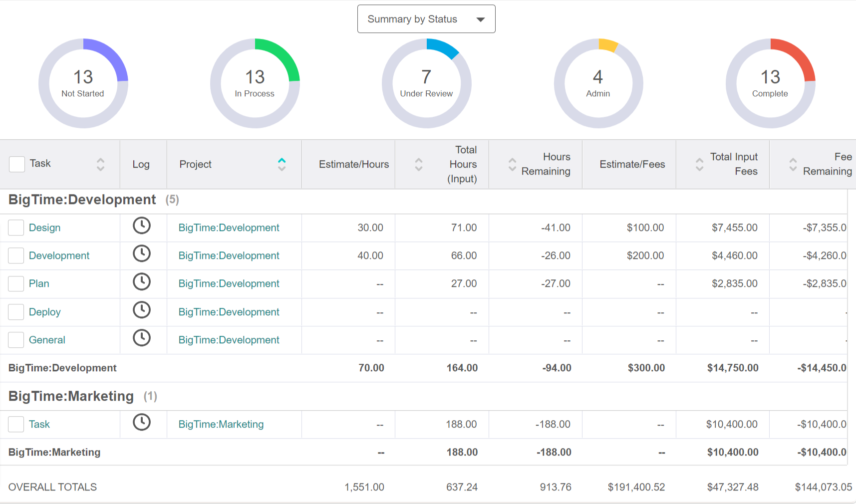The width and height of the screenshot is (856, 504).
Task: Sort by Task column arrows
Action: click(x=100, y=164)
